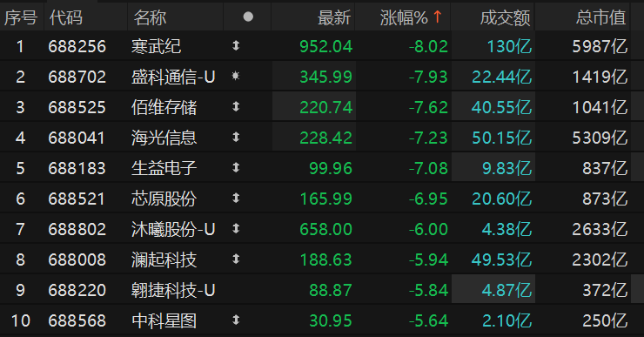Click market cap 372亿

pos(605,290)
